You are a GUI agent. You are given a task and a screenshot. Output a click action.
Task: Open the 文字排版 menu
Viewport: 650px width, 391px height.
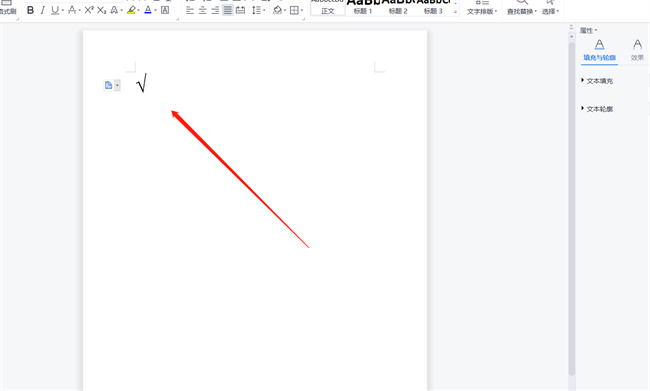pos(482,7)
